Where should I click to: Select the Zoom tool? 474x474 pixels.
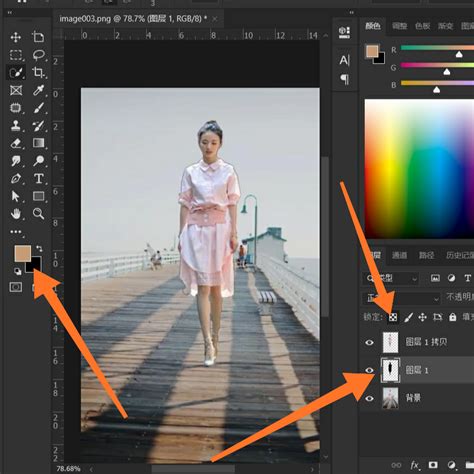click(39, 213)
